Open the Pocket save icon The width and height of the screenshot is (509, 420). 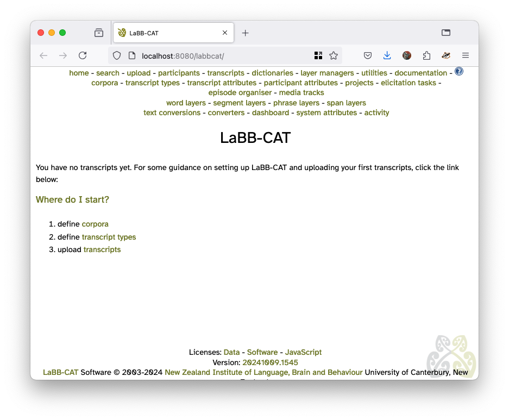click(367, 56)
